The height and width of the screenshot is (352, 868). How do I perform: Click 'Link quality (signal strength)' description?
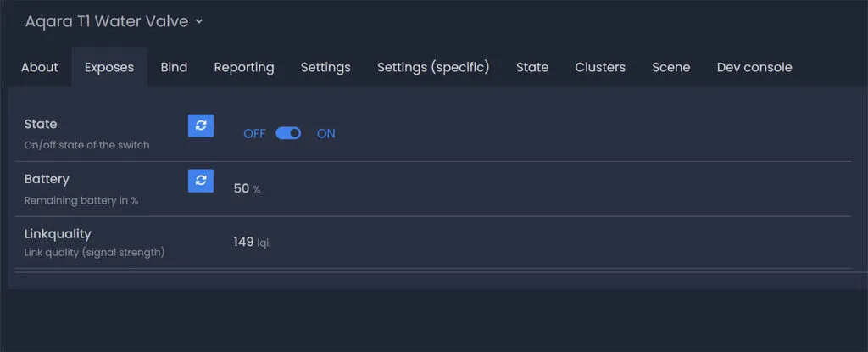[95, 252]
